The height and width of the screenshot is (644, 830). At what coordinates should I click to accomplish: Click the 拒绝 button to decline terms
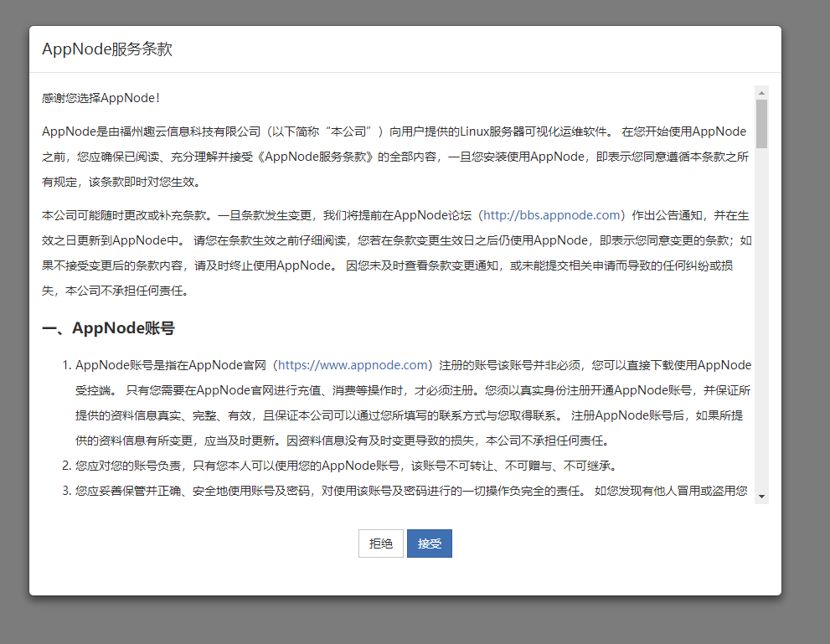pyautogui.click(x=381, y=544)
